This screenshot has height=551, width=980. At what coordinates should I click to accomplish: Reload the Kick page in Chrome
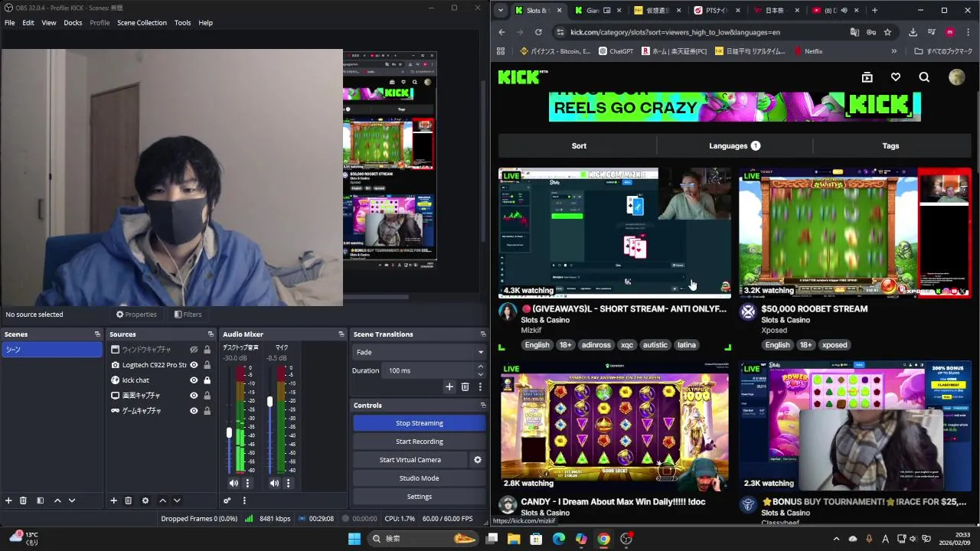click(538, 32)
